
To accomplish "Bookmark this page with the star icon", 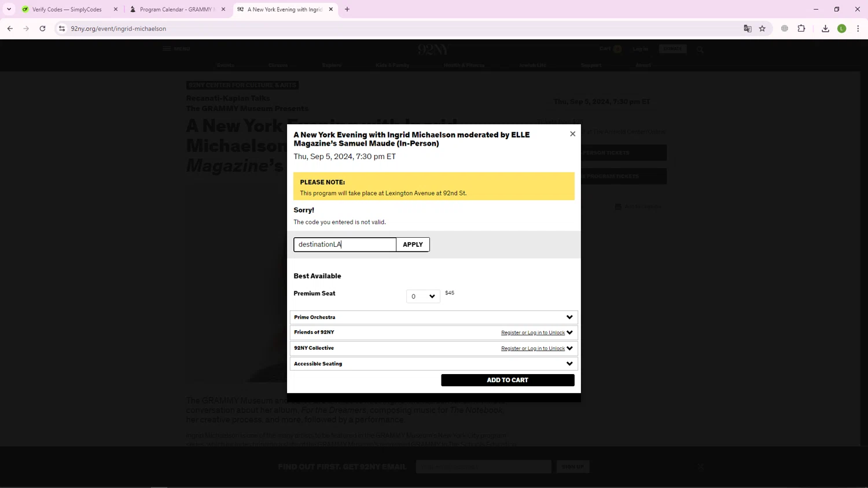I will pos(762,28).
